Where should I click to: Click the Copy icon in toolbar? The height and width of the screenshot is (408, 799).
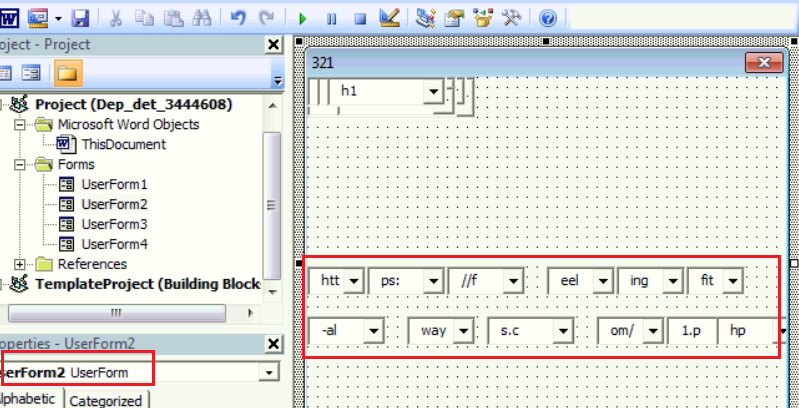(x=144, y=19)
